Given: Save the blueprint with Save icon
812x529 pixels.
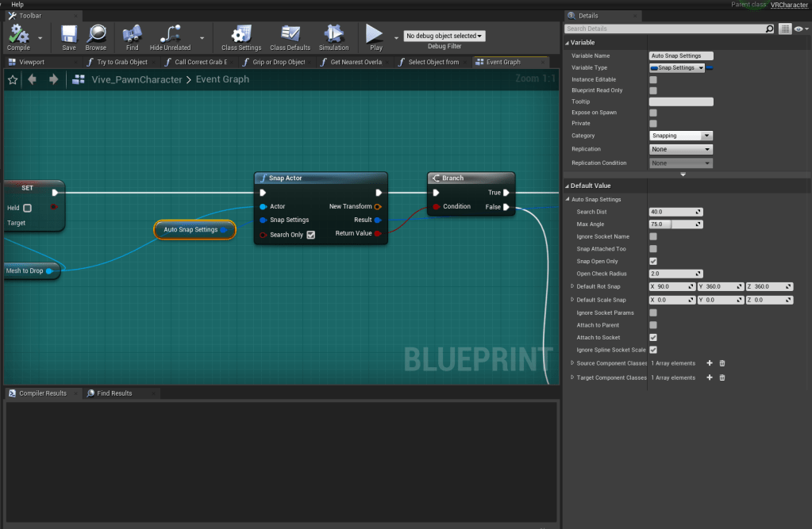Looking at the screenshot, I should (69, 33).
